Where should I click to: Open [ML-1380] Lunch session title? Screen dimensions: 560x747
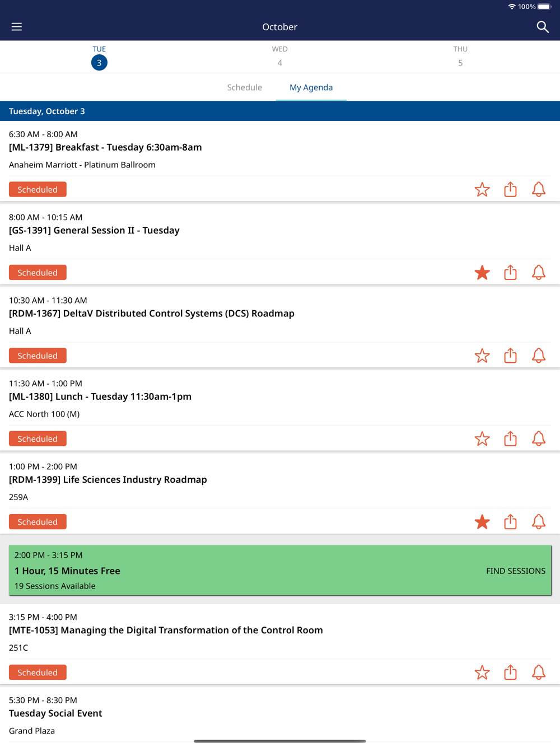[x=100, y=396]
